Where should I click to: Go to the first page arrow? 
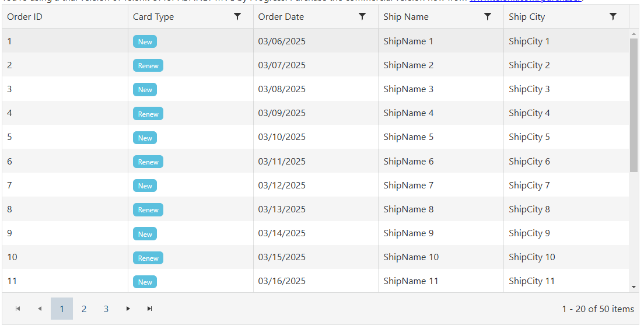[17, 309]
